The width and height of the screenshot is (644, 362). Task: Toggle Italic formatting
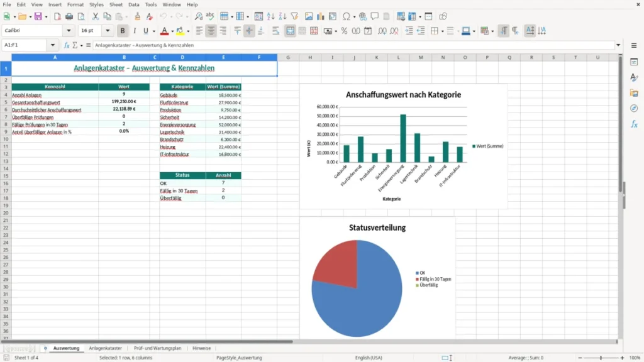tap(135, 31)
